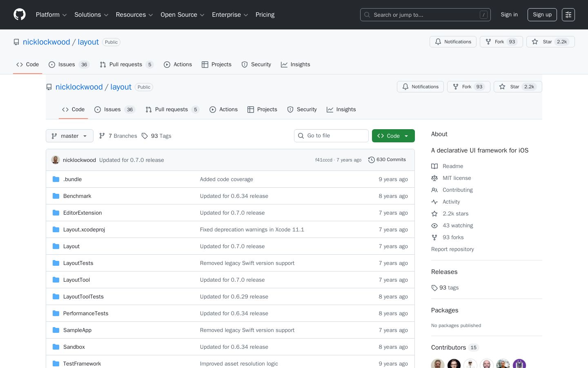Open the TestFramework folder link

point(82,364)
